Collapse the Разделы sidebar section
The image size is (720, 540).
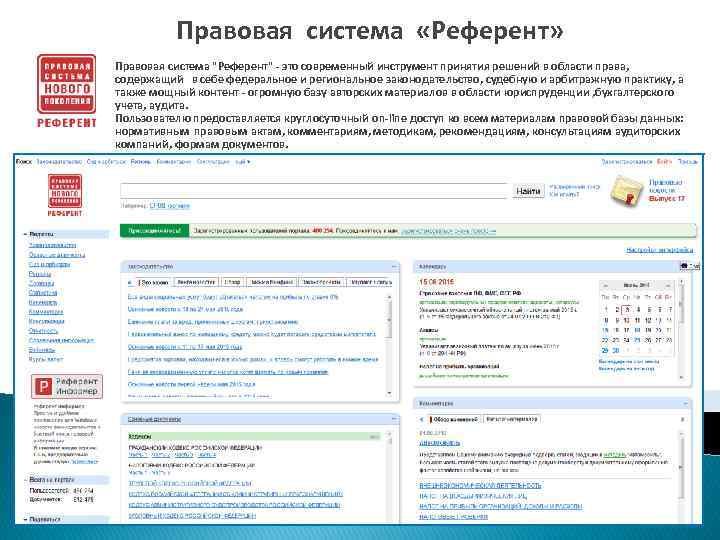pos(25,234)
